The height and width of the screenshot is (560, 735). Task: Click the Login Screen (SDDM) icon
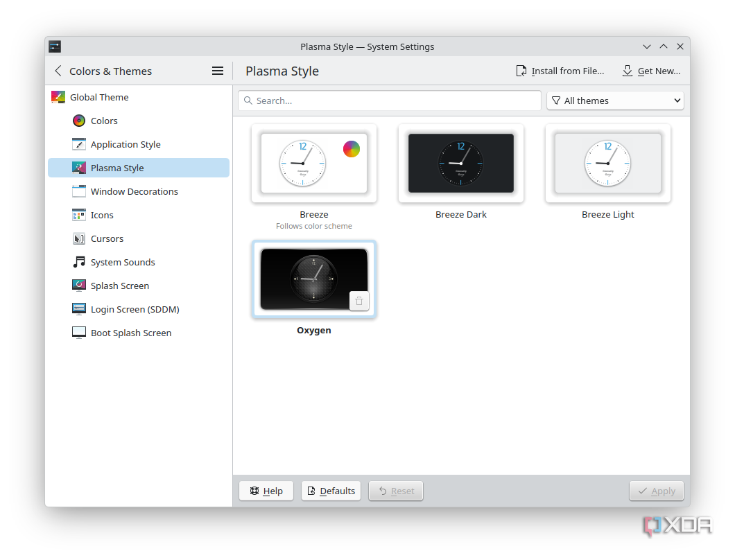tap(79, 309)
